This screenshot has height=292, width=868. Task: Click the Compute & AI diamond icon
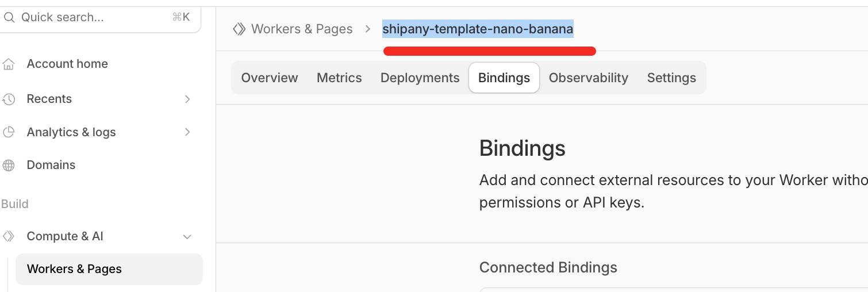tap(9, 236)
